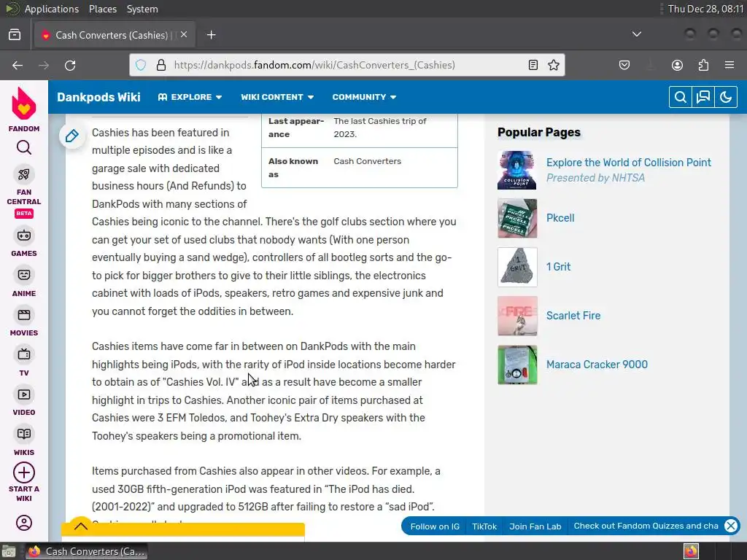Close the Cash Converters tab
747x560 pixels.
point(184,35)
